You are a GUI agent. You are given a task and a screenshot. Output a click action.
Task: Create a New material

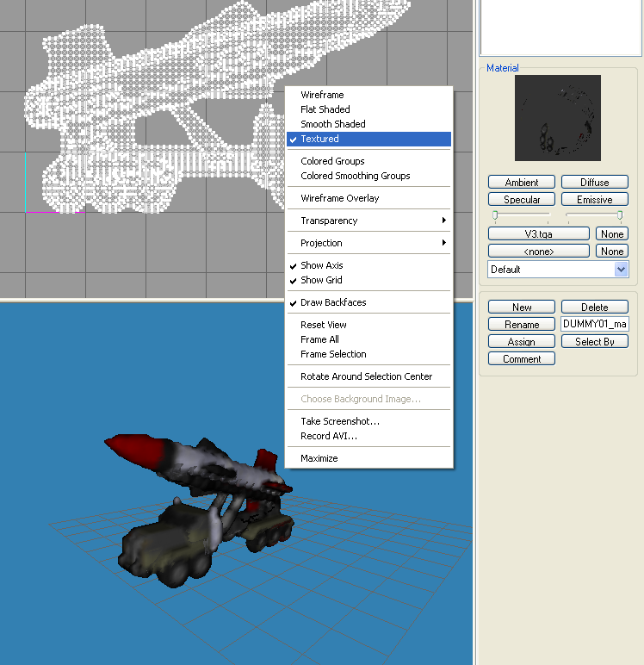point(522,307)
